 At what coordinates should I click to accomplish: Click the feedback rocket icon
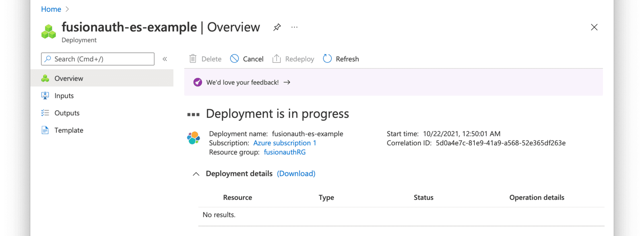click(x=198, y=82)
